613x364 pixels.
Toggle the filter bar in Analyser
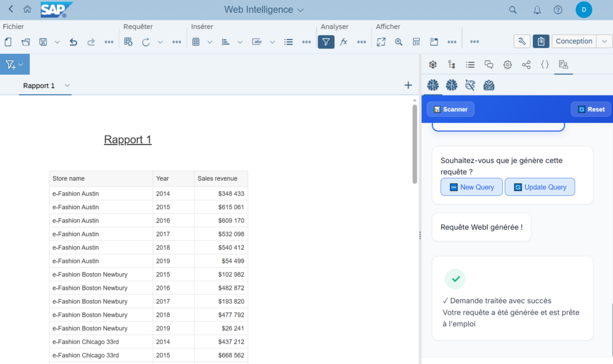(x=326, y=42)
